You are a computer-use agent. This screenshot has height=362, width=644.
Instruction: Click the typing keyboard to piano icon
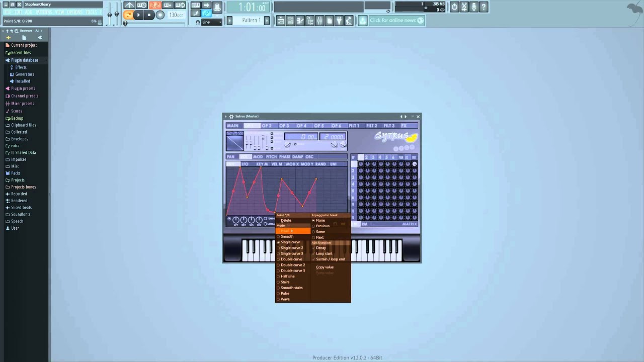[195, 6]
